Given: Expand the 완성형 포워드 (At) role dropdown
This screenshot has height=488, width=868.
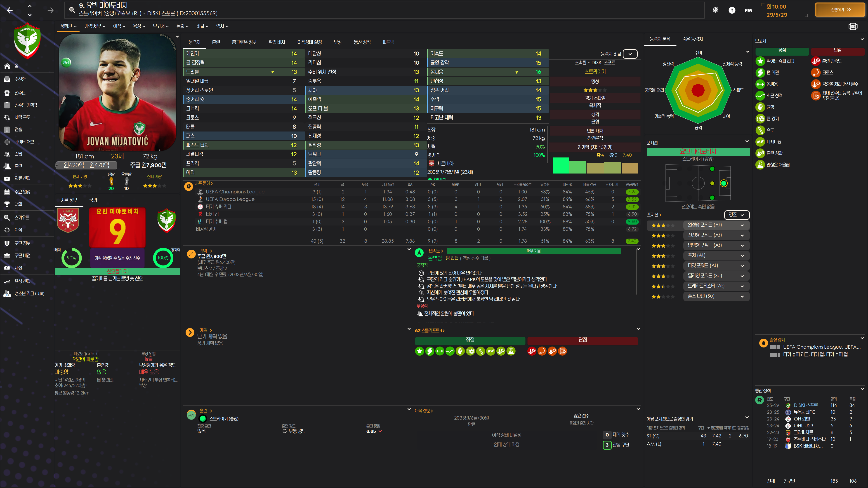Looking at the screenshot, I should (742, 225).
